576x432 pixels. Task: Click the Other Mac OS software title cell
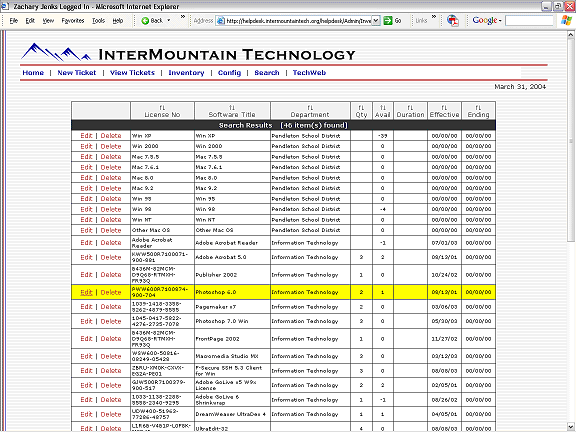pos(232,230)
